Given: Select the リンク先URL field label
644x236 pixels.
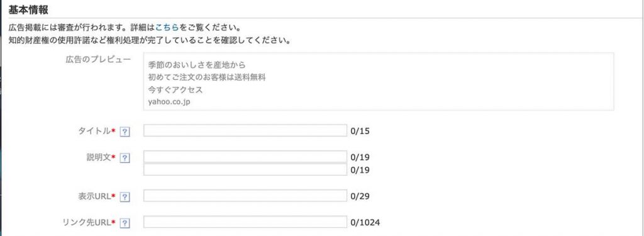Looking at the screenshot, I should tap(86, 223).
